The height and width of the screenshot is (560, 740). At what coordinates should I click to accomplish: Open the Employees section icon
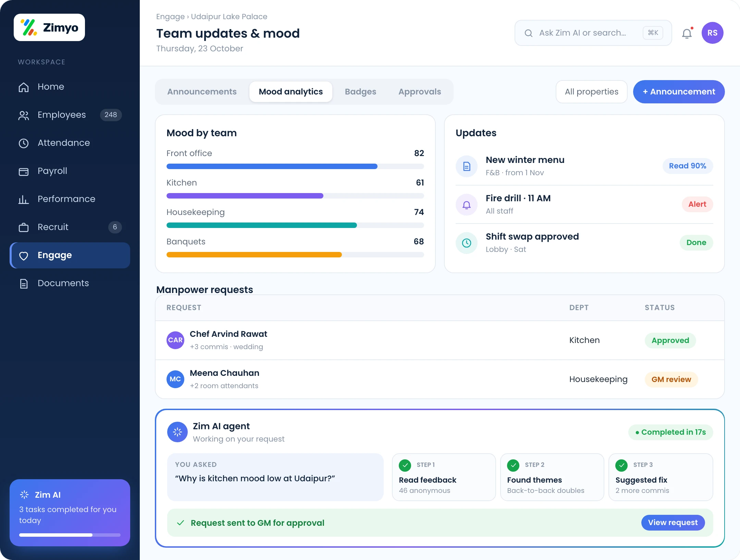(x=24, y=115)
